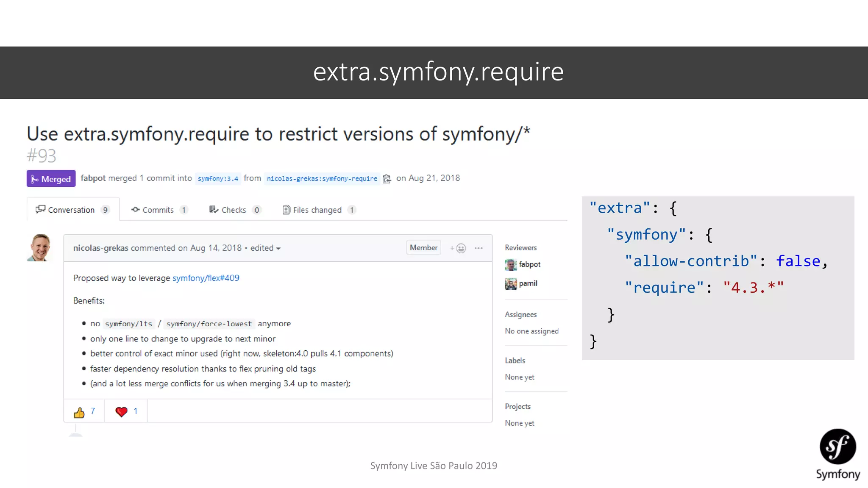Click the 'false' value in code
868x488 pixels.
pyautogui.click(x=798, y=261)
